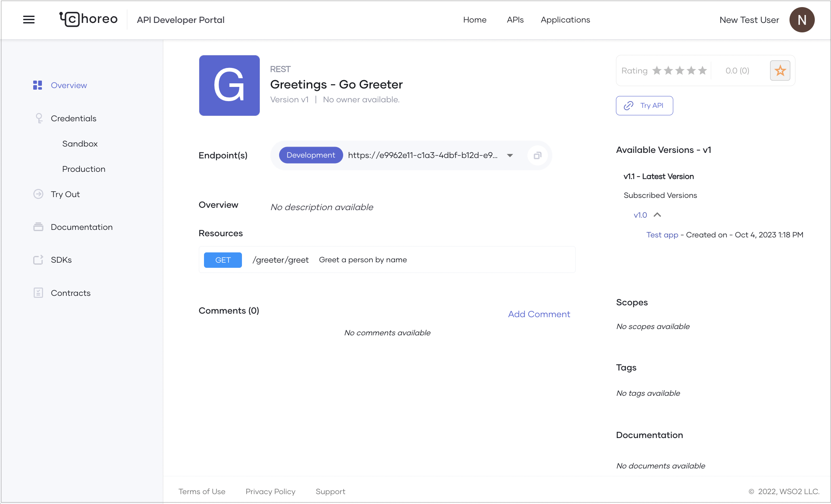Click the Overview grid icon in sidebar
Viewport: 831px width, 504px height.
[x=38, y=85]
